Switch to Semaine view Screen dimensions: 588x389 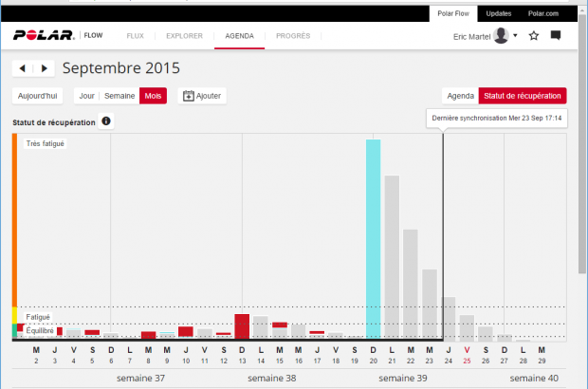[119, 96]
